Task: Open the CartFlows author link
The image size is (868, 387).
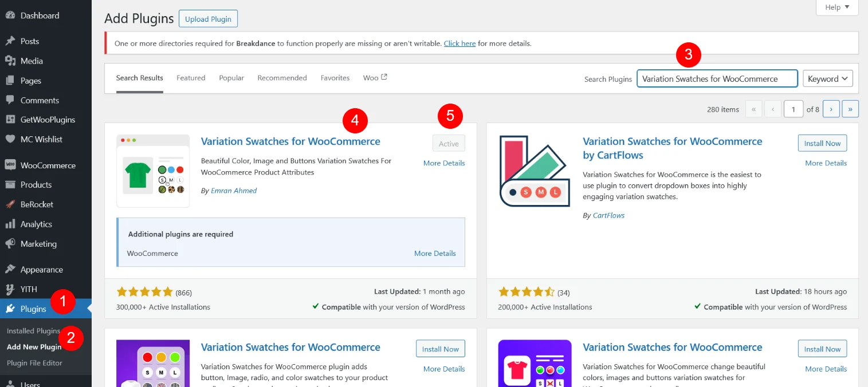Action: point(608,215)
